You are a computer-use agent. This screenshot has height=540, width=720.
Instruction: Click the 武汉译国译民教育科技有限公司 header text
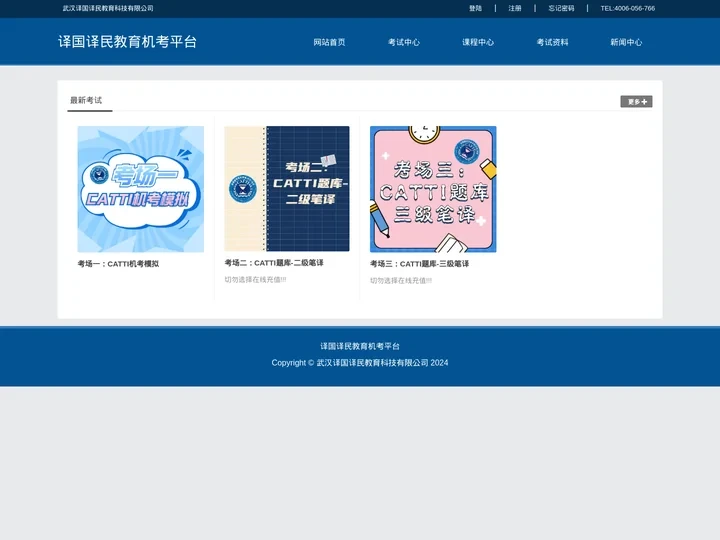pos(108,8)
